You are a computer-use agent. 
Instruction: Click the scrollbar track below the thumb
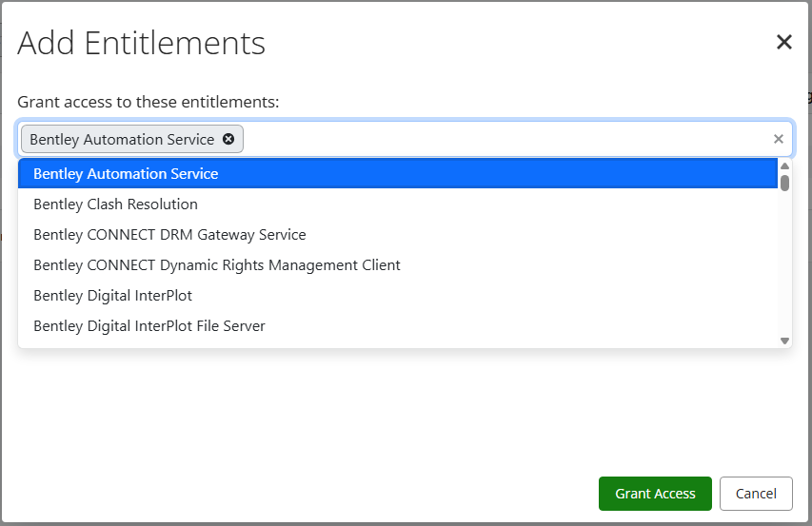[784, 266]
